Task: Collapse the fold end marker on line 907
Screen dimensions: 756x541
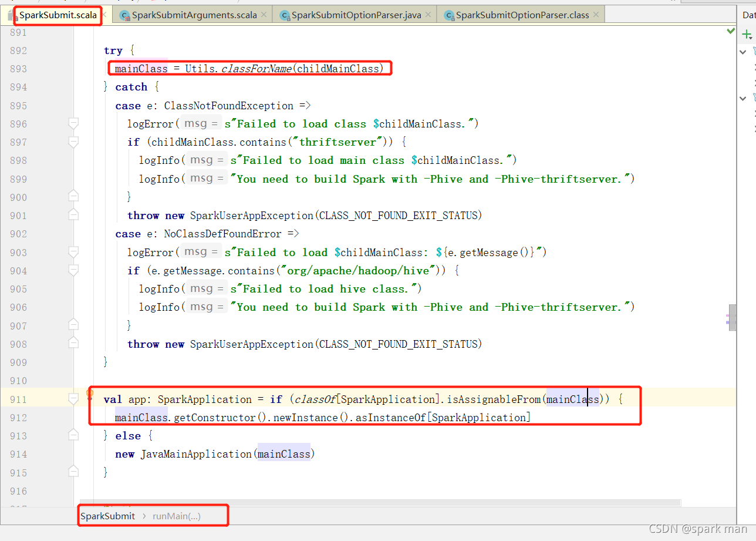Action: click(73, 324)
